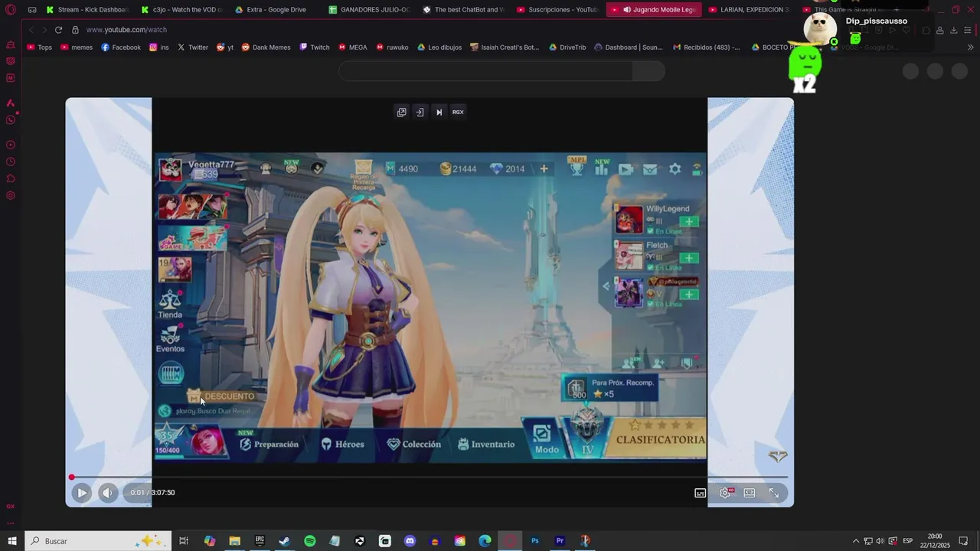
Task: Open the ESP language input selector
Action: pyautogui.click(x=908, y=541)
